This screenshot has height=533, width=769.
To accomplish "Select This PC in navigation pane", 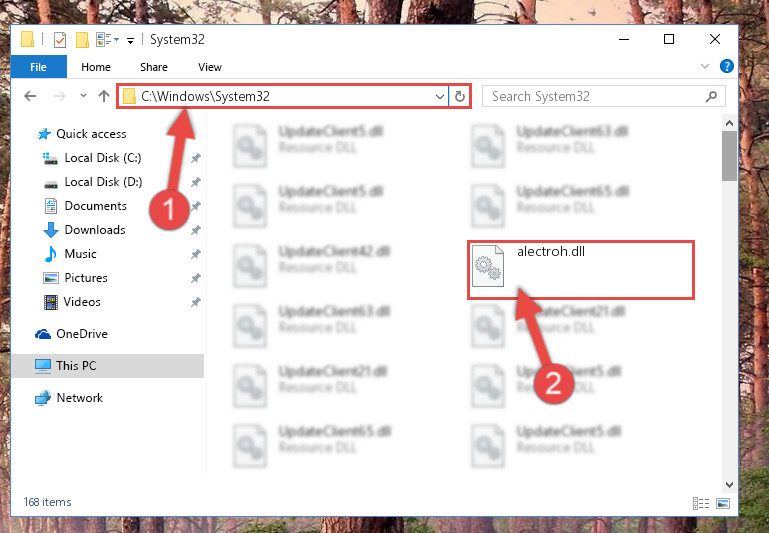I will pos(107,366).
